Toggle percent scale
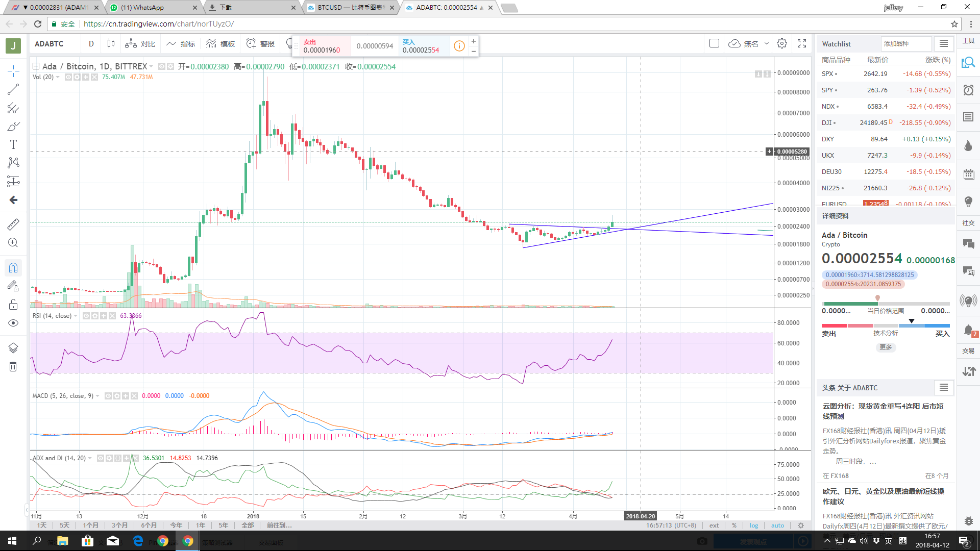The image size is (980, 551). [x=734, y=525]
